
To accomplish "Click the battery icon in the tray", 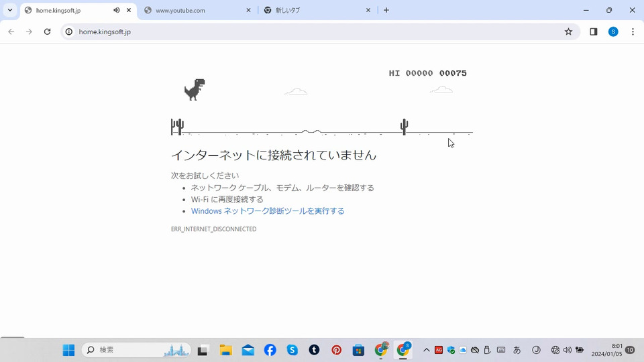I will (x=580, y=350).
